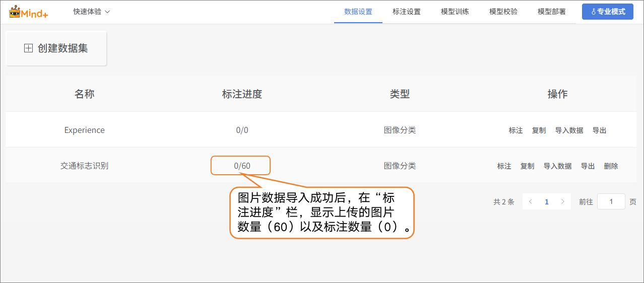The width and height of the screenshot is (644, 283).
Task: Click 标注 for the Experience dataset
Action: coord(516,130)
